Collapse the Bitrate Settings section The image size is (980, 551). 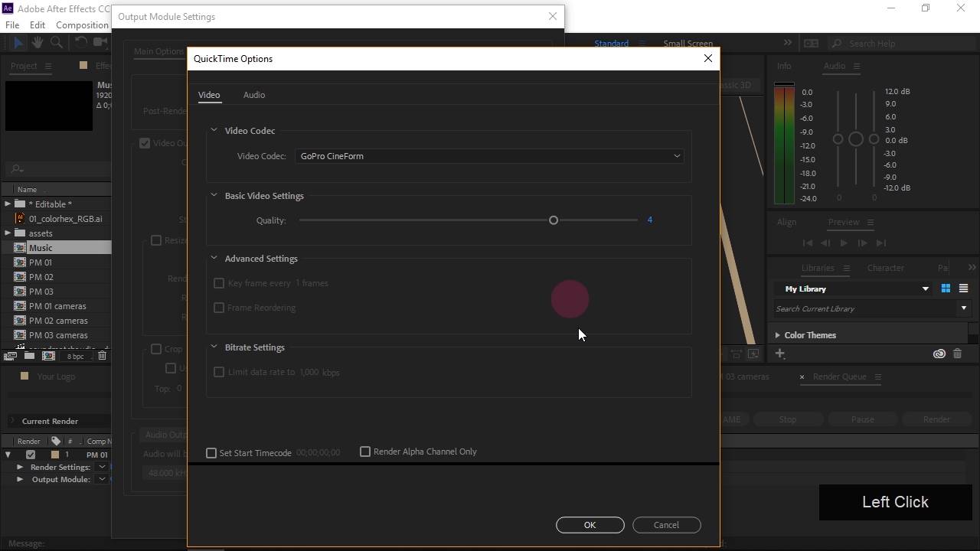pos(214,347)
